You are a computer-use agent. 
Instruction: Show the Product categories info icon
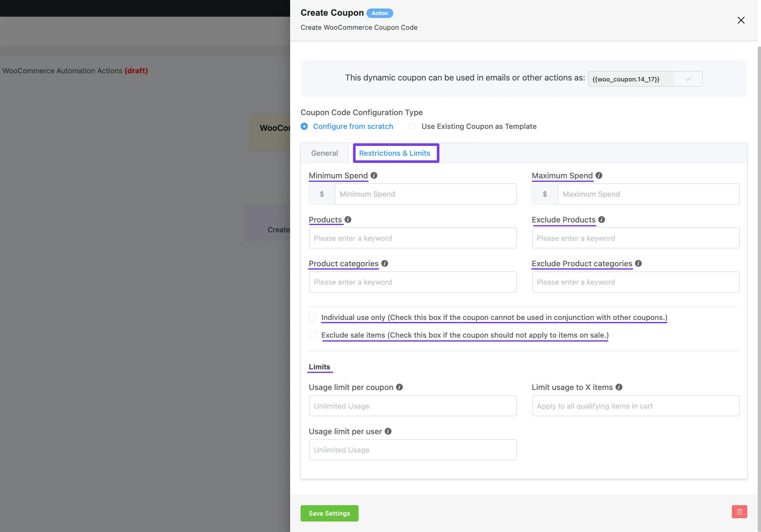point(384,263)
